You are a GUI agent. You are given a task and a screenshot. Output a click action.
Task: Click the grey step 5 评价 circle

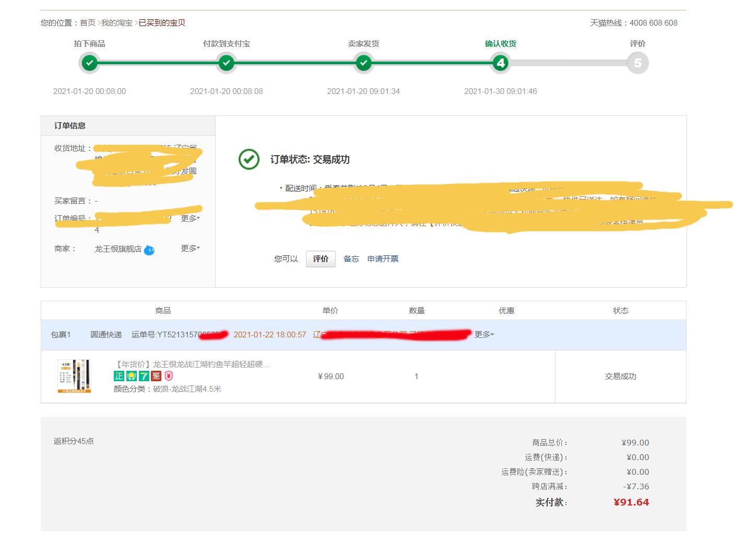pos(637,63)
